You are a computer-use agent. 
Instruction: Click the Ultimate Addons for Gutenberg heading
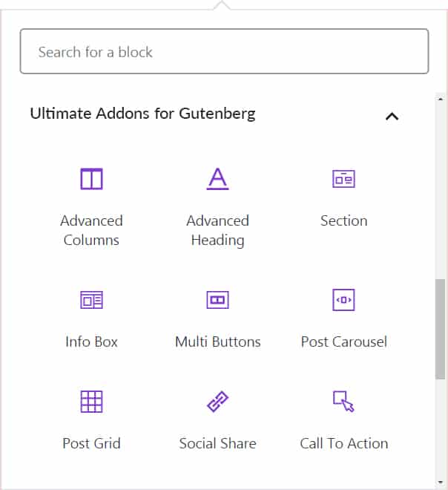click(142, 114)
